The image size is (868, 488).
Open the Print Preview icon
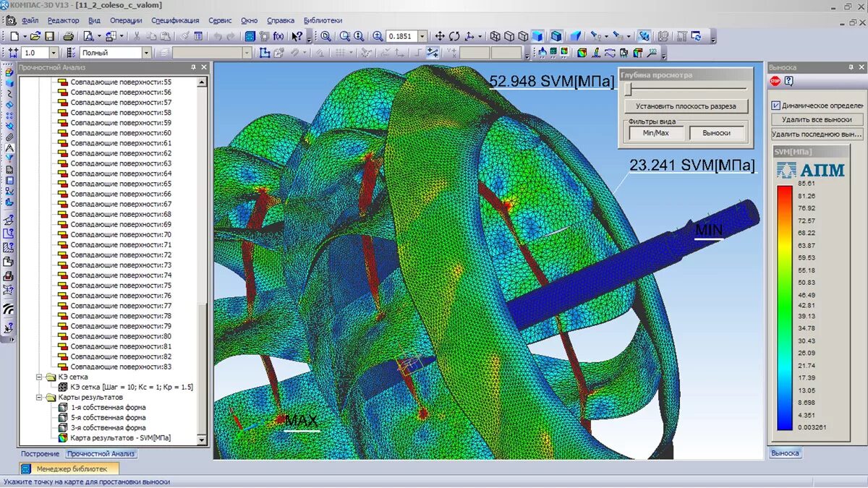tap(88, 36)
